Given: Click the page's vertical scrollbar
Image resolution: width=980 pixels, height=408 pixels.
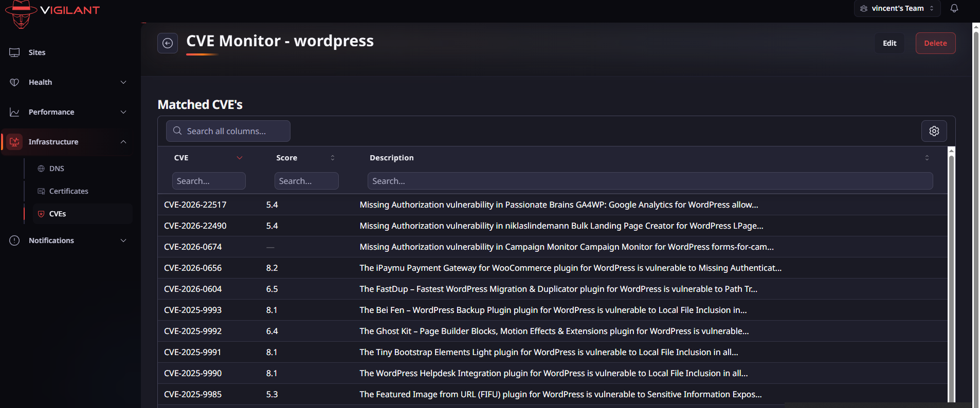Looking at the screenshot, I should coord(976,216).
